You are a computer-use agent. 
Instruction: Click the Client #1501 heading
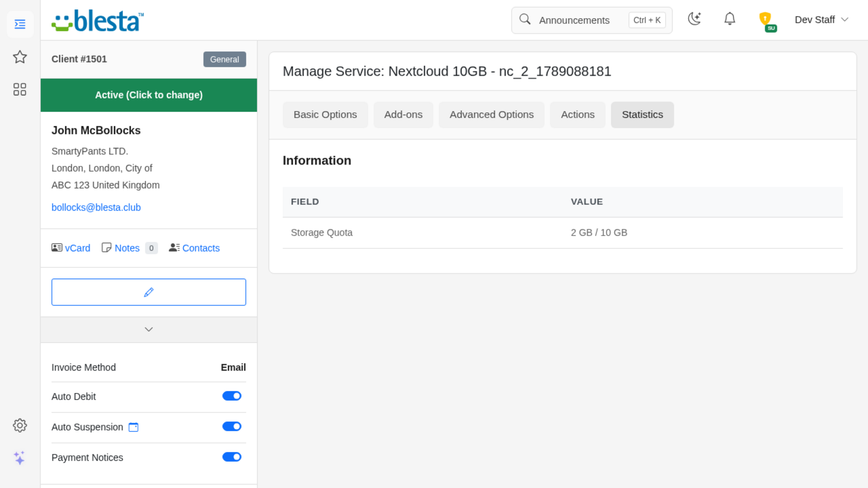pos(79,59)
